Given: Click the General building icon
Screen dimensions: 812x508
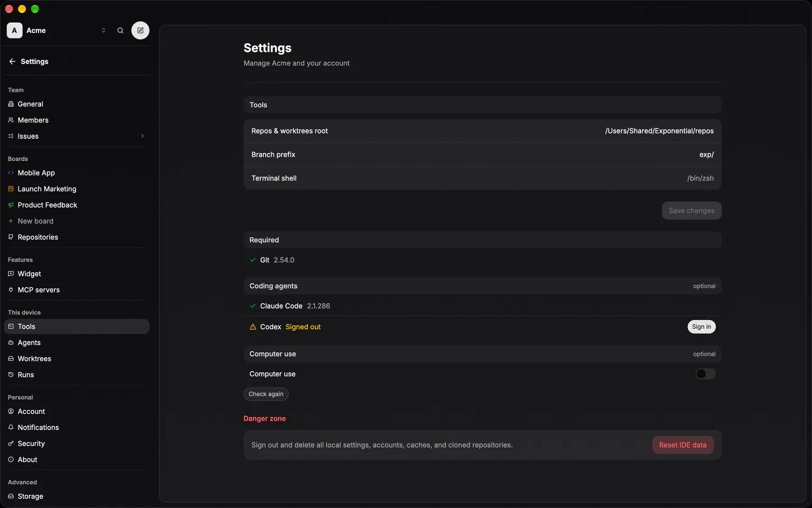Looking at the screenshot, I should tap(11, 104).
